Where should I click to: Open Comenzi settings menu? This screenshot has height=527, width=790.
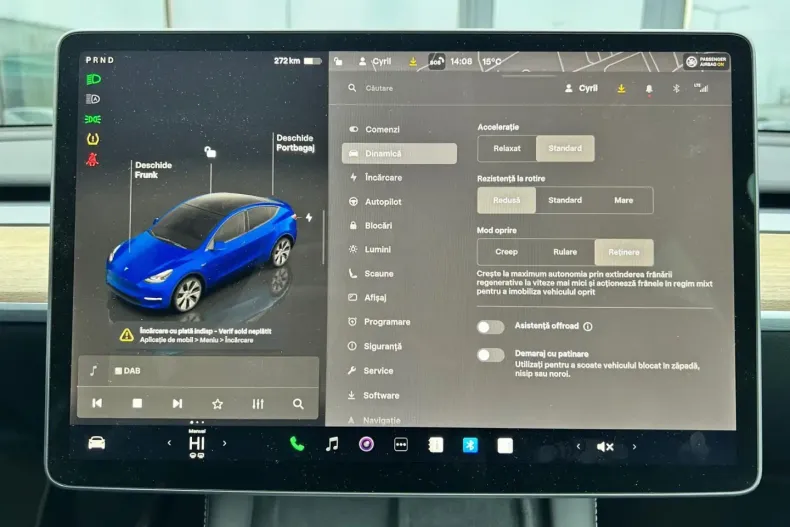[400, 129]
